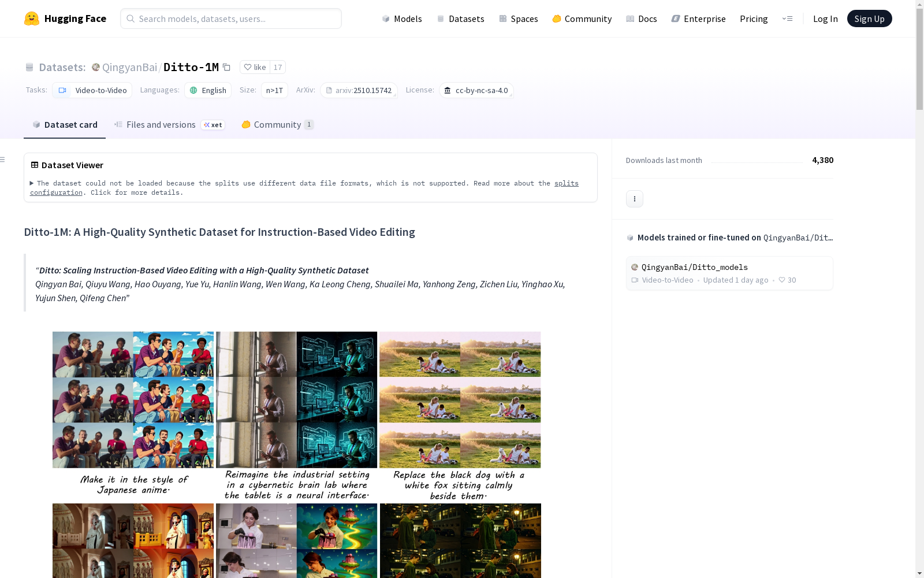Switch to Files and versions tab
This screenshot has height=578, width=924.
click(x=169, y=124)
